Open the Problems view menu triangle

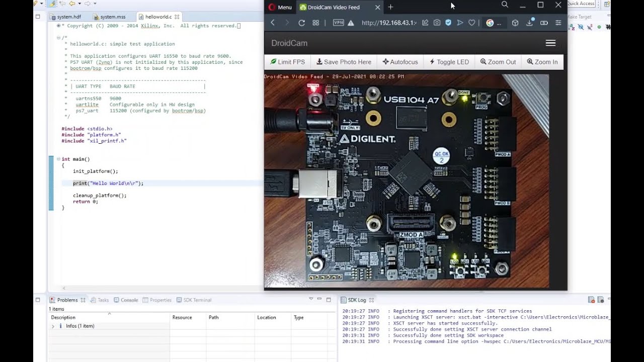click(x=311, y=299)
